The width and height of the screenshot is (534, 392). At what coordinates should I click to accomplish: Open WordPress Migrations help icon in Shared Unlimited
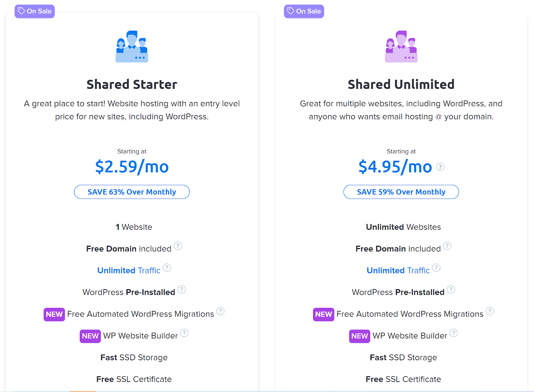pyautogui.click(x=490, y=311)
